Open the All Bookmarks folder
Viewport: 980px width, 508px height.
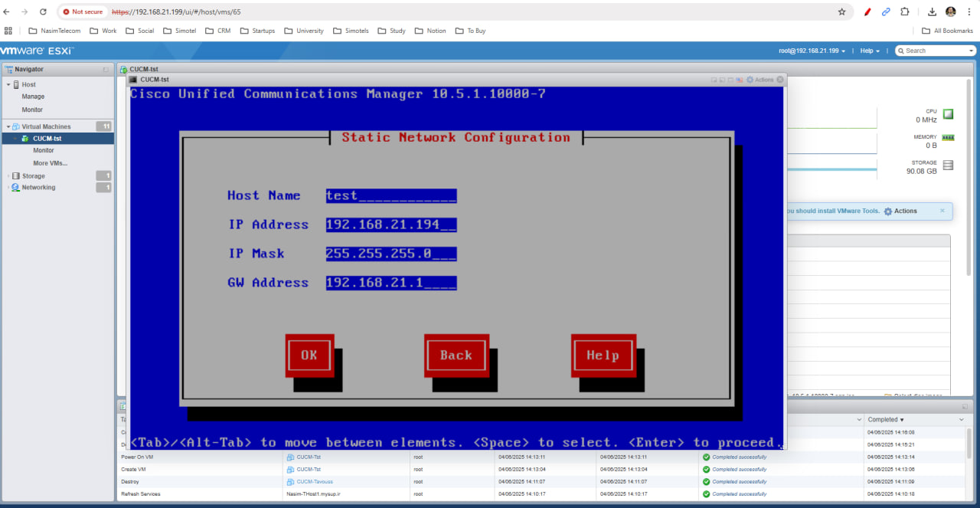[x=946, y=31]
